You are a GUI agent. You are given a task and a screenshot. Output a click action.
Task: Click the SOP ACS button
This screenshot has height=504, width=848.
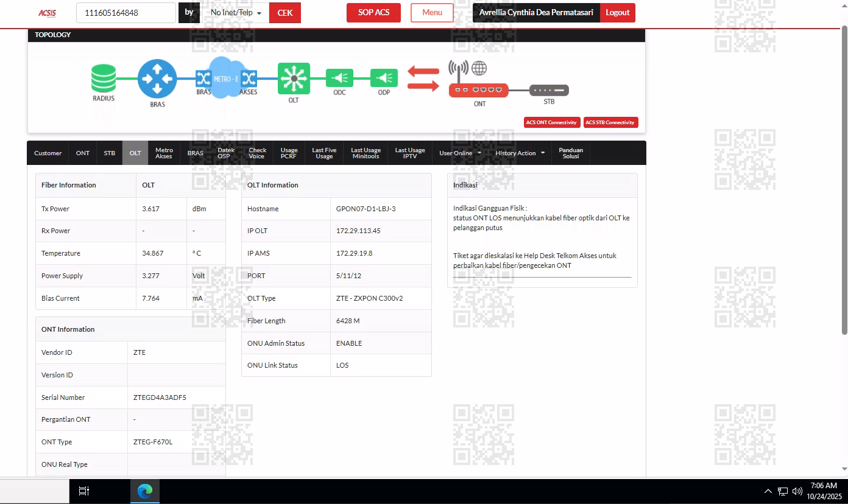pyautogui.click(x=373, y=13)
